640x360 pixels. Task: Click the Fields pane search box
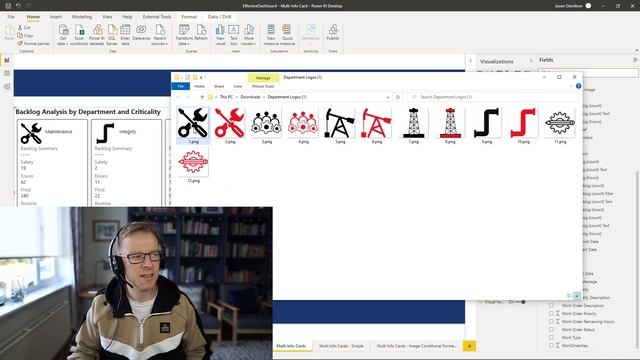[588, 72]
